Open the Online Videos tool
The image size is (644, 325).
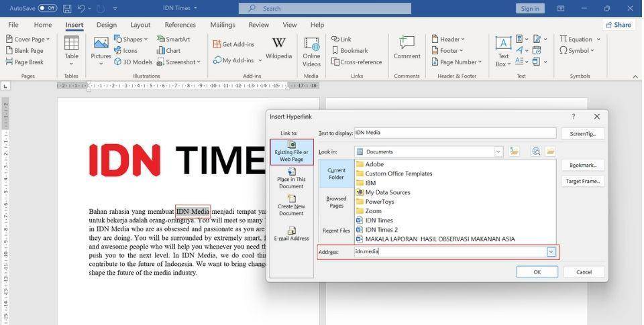tap(311, 52)
